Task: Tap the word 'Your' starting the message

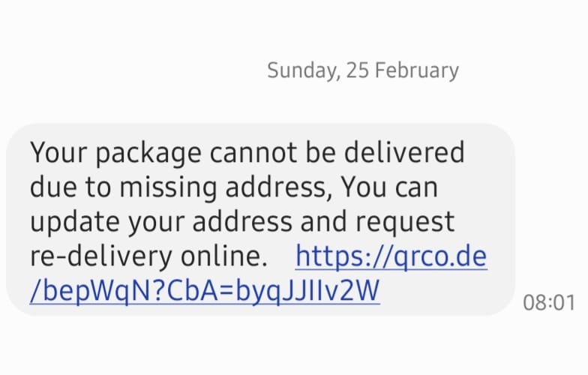Action: [58, 152]
